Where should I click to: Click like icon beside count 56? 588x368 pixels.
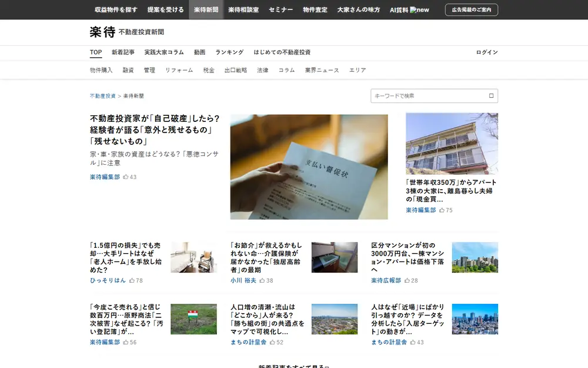coord(126,342)
